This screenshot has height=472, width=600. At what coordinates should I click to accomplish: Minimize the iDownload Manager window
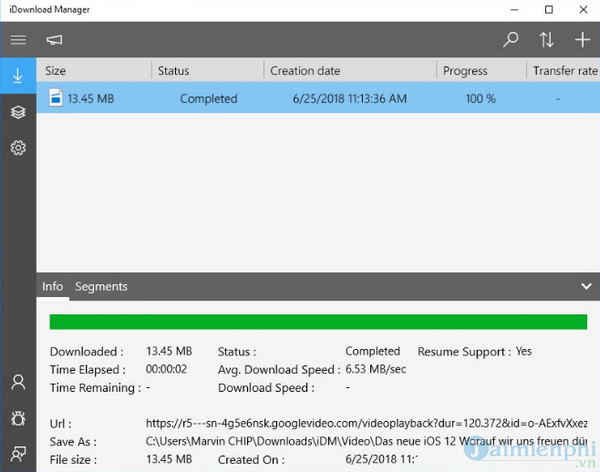click(514, 10)
